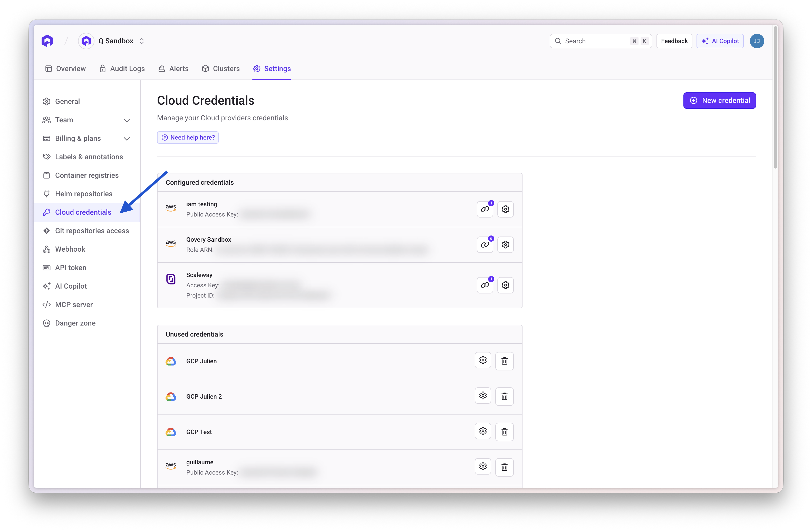Click the Qovery logo in the header
Screen dimensions: 812x531
[47, 41]
